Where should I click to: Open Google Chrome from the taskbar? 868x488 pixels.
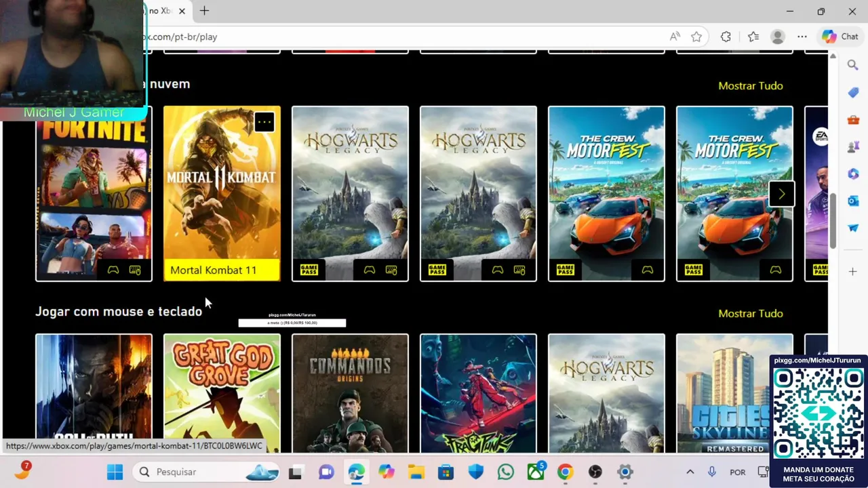[x=565, y=472]
